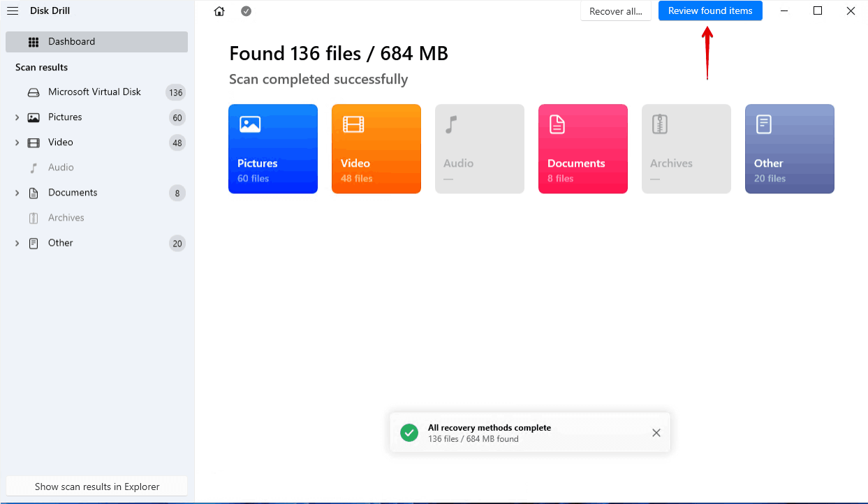The width and height of the screenshot is (868, 504).
Task: Select the Audio sidebar item
Action: pyautogui.click(x=61, y=168)
